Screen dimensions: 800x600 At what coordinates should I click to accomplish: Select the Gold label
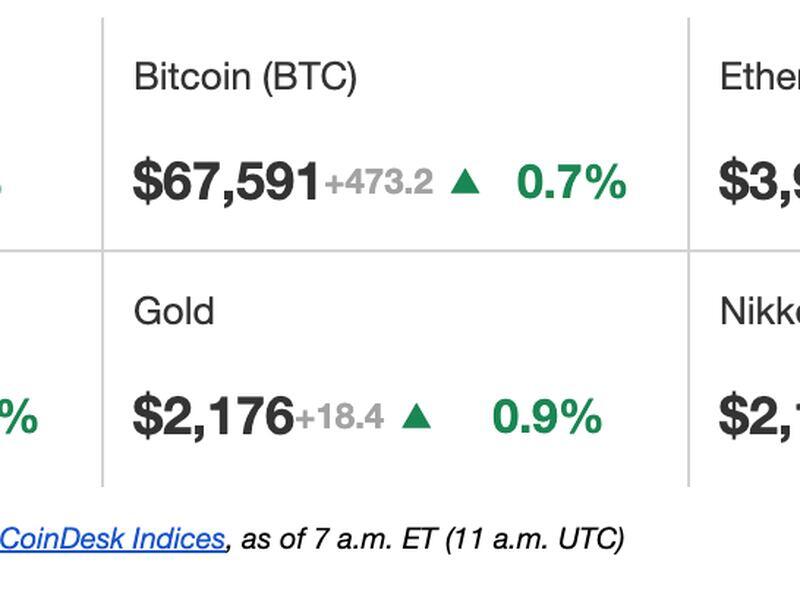(x=173, y=311)
